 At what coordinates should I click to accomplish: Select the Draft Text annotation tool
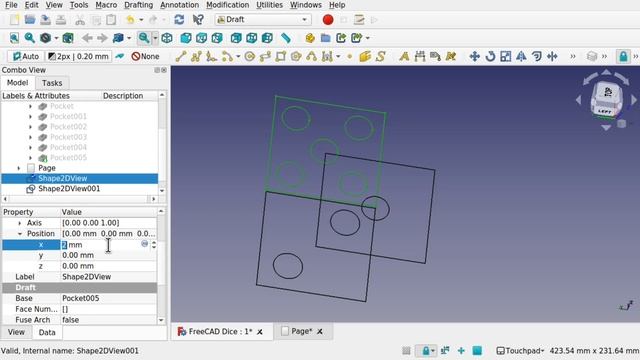point(404,56)
